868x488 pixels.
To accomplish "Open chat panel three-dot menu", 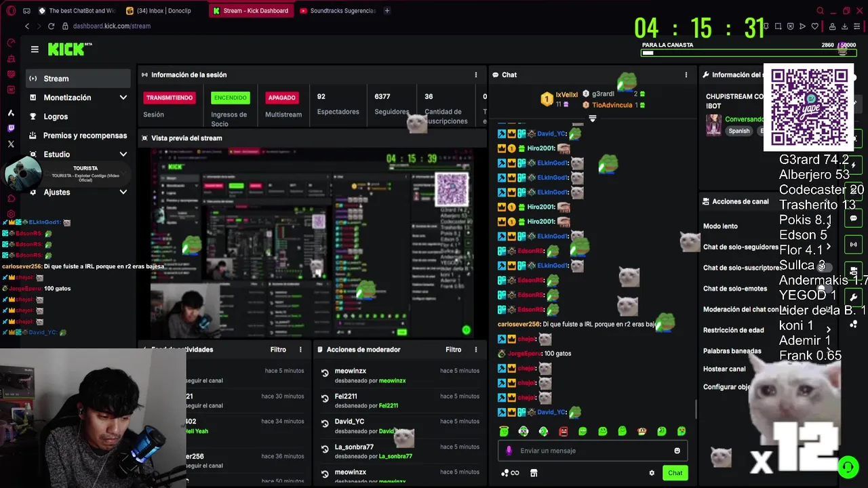I will 686,75.
